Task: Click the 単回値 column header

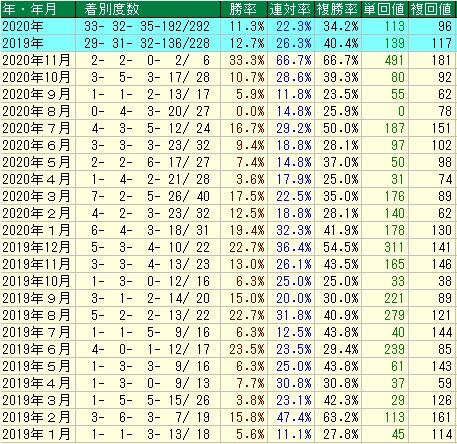Action: pyautogui.click(x=385, y=9)
